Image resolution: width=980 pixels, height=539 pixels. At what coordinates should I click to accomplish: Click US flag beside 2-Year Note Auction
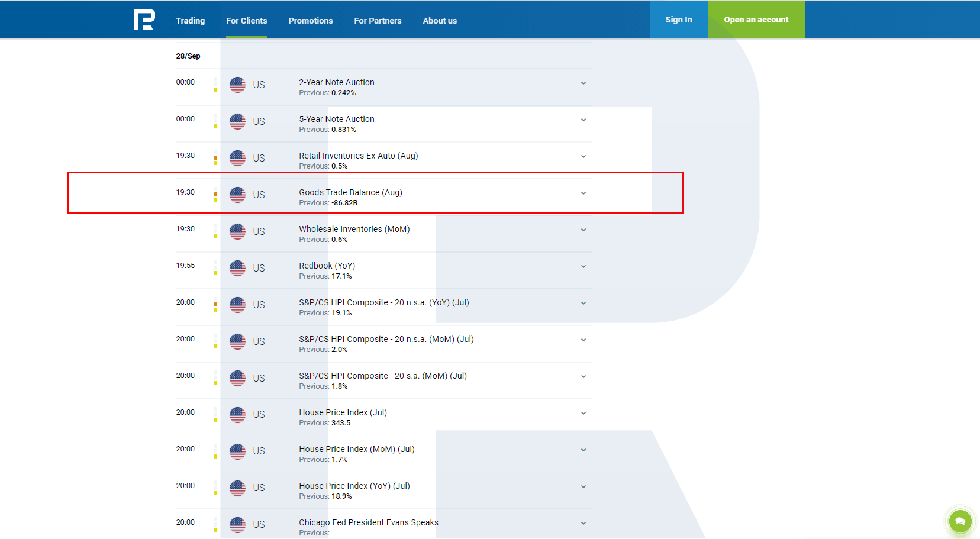[237, 85]
